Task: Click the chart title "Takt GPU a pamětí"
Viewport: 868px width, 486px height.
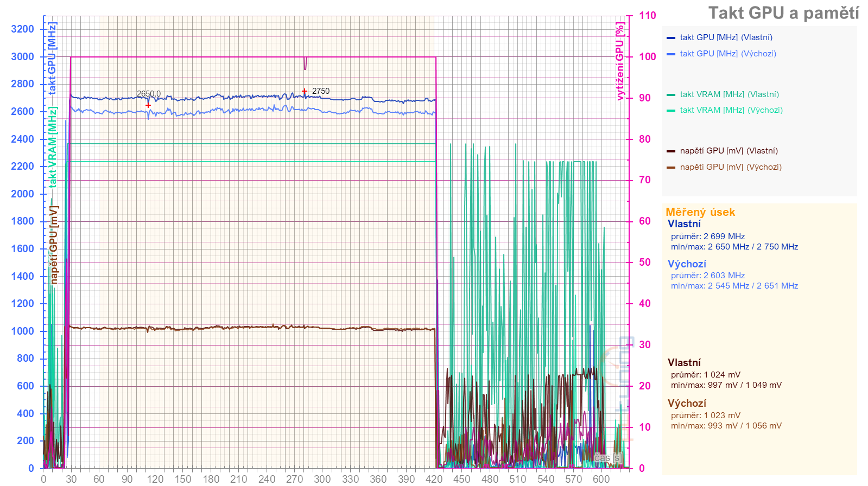Action: click(x=783, y=13)
